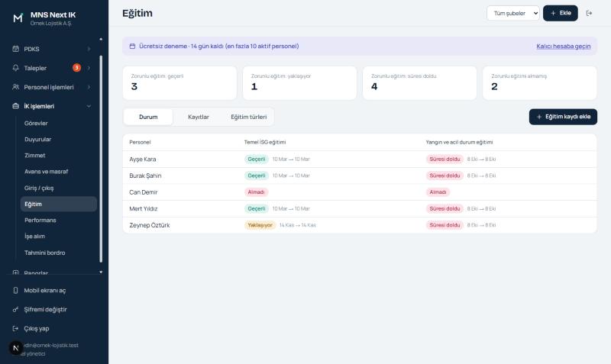Screen dimensions: 611x364
Task: Click the PDKS calendar icon in sidebar
Action: tap(15, 49)
